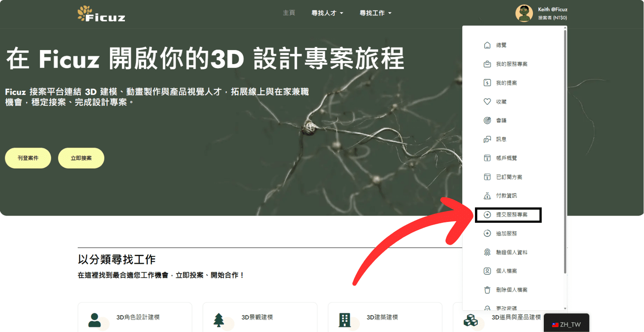Open the ZH_TW language selector
644x332 pixels.
pyautogui.click(x=566, y=324)
